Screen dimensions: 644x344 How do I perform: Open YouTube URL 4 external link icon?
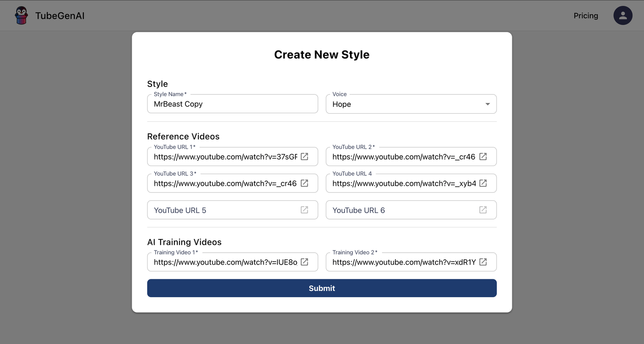(x=483, y=183)
